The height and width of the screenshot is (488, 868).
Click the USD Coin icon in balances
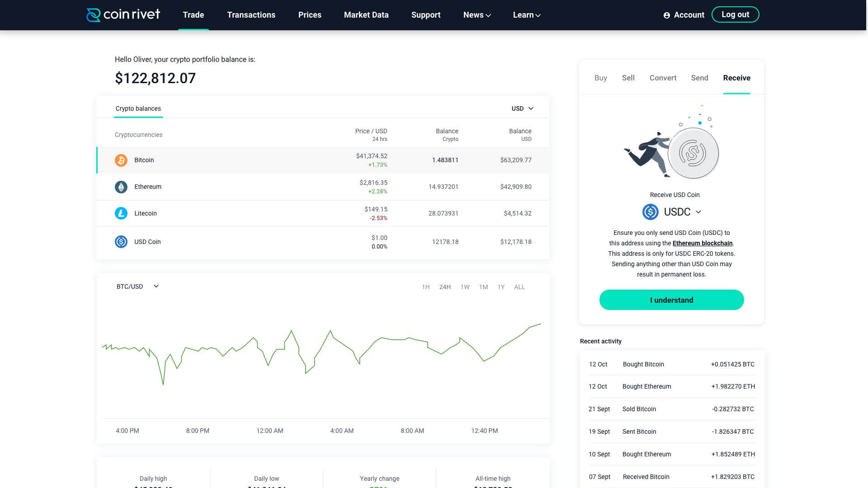pos(121,242)
